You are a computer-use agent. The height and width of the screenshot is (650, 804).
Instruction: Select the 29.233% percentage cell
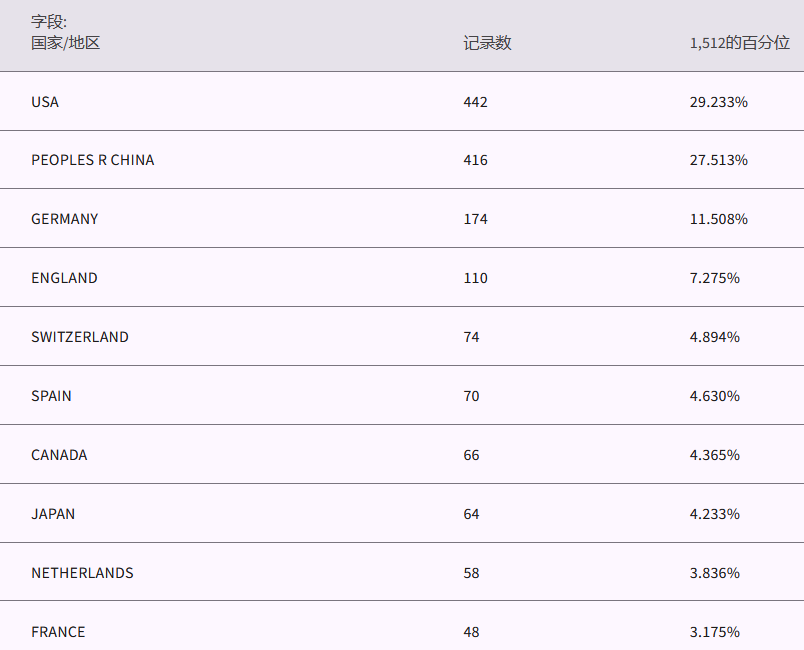click(718, 102)
